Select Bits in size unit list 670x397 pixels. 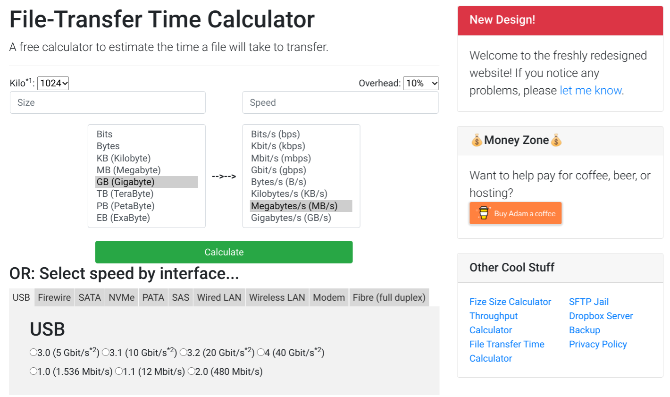tap(147, 134)
